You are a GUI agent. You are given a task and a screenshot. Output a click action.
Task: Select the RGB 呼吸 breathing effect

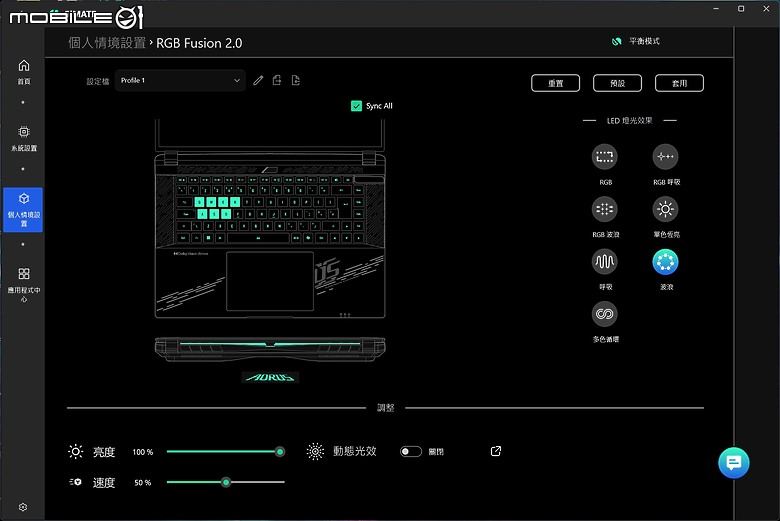point(665,157)
